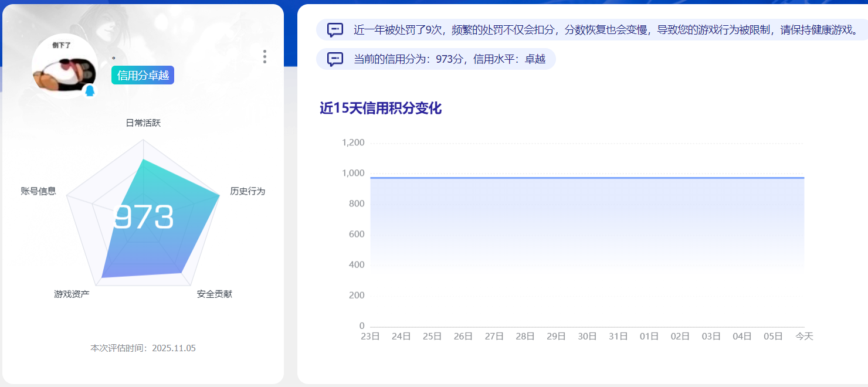Click the 本次评估时间 2025.11.05 text
868x387 pixels.
tap(143, 348)
